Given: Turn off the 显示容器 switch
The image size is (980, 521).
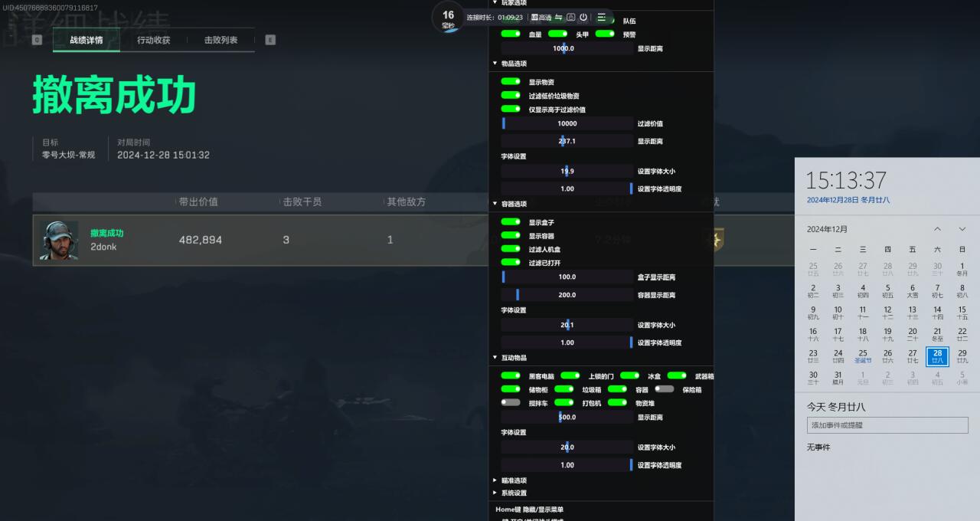Looking at the screenshot, I should (511, 236).
